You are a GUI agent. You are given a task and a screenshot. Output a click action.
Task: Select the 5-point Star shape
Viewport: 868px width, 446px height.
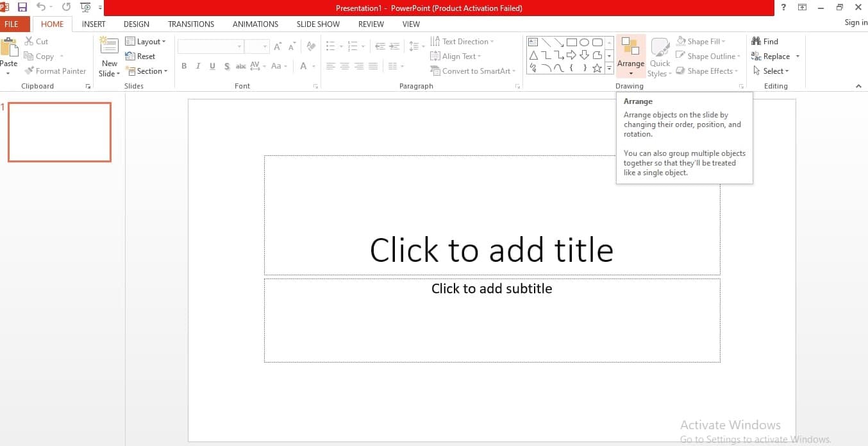597,68
